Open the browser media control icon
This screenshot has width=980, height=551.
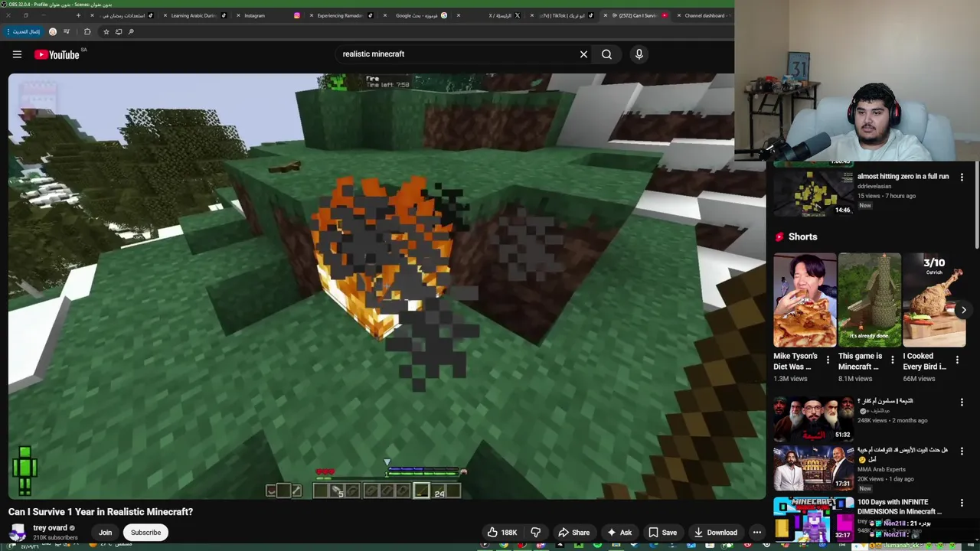(67, 31)
